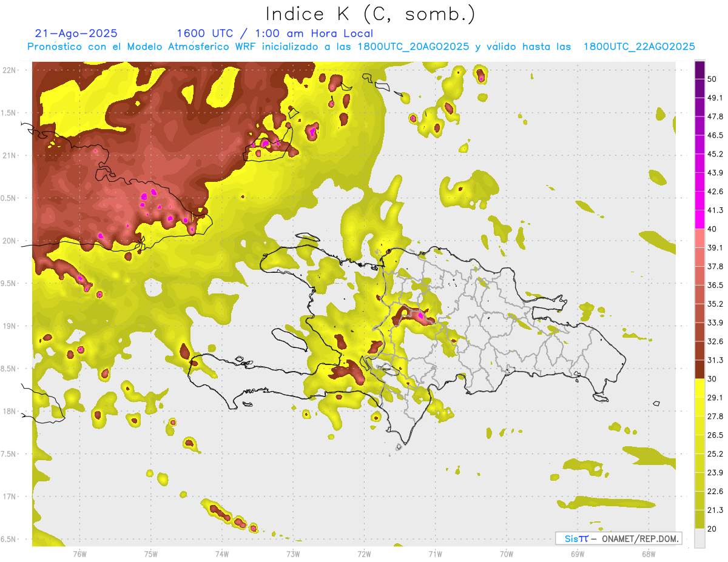
Task: Pick the magenta swatch between 40 and 41.3
Action: point(699,219)
